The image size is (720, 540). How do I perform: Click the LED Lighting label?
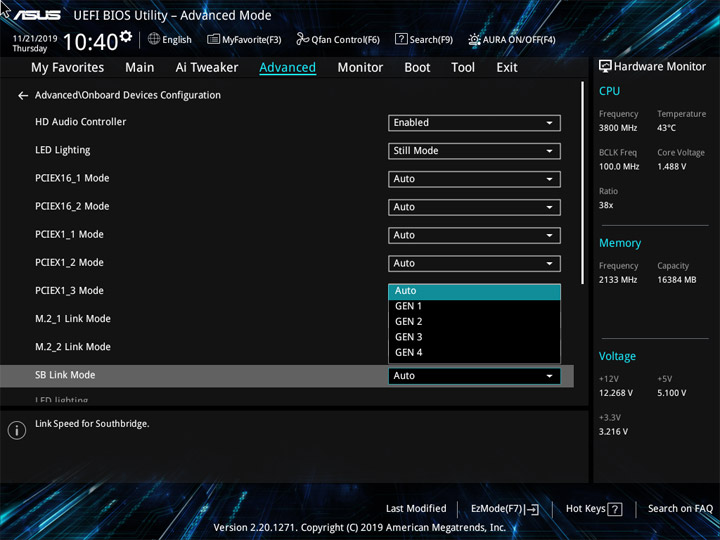tap(62, 150)
